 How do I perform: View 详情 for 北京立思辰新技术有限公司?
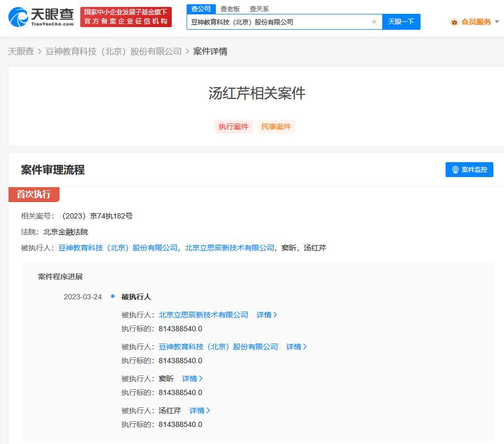266,315
